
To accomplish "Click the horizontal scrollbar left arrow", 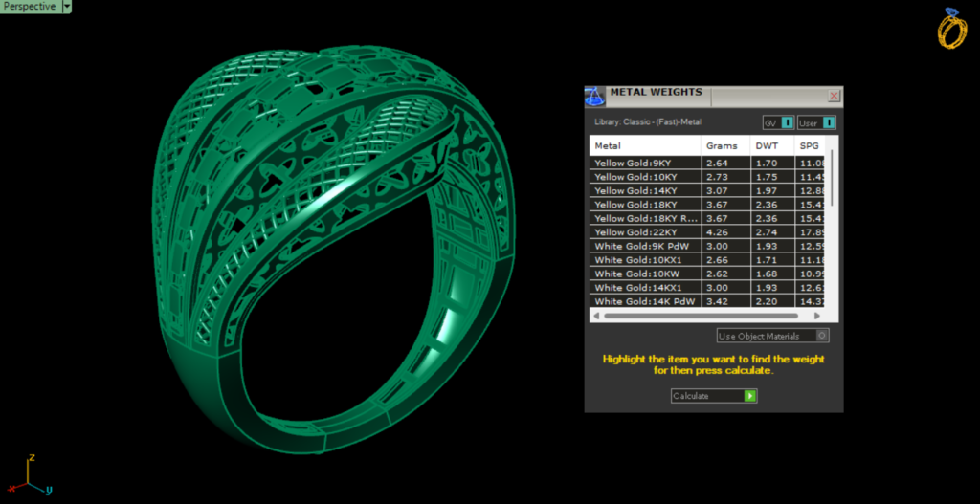I will (595, 316).
